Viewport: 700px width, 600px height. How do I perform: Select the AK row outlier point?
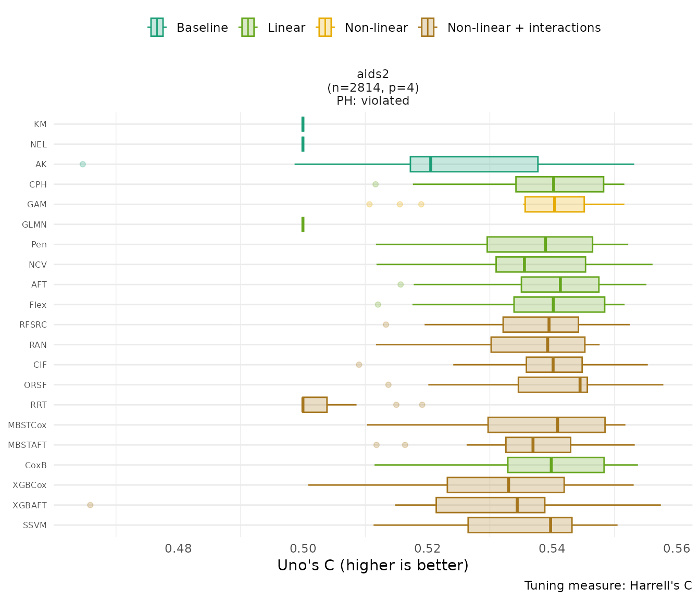(x=82, y=164)
